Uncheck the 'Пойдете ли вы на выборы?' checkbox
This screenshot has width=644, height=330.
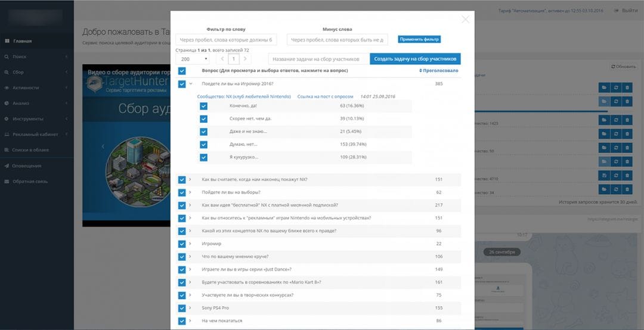[x=182, y=192]
